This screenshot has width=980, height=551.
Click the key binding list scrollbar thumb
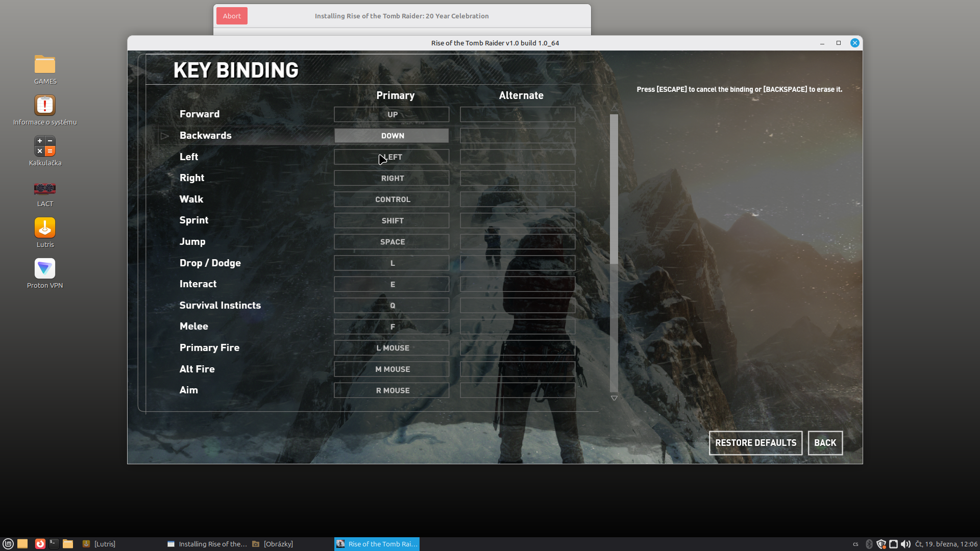[614, 189]
